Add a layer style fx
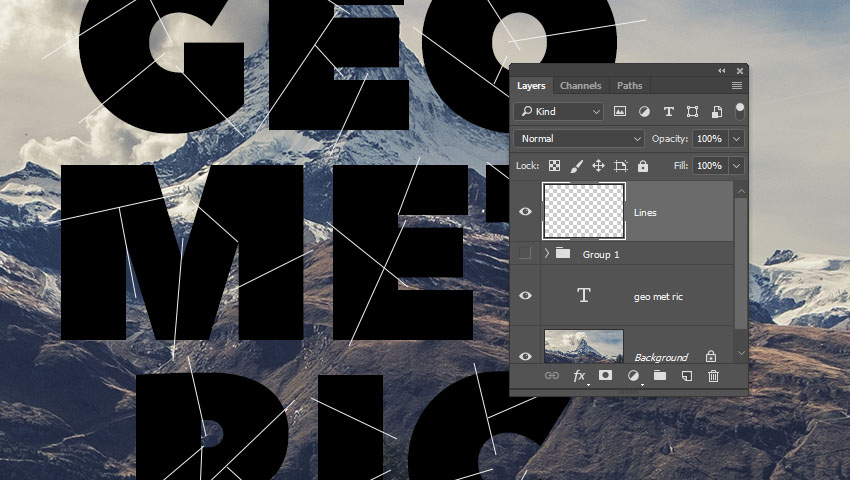The height and width of the screenshot is (480, 850). click(579, 376)
